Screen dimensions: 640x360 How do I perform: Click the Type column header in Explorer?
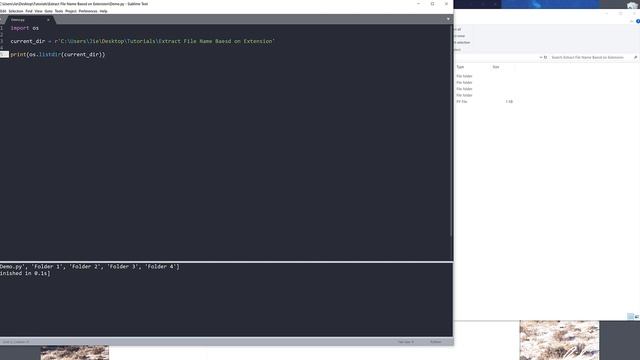click(x=460, y=67)
